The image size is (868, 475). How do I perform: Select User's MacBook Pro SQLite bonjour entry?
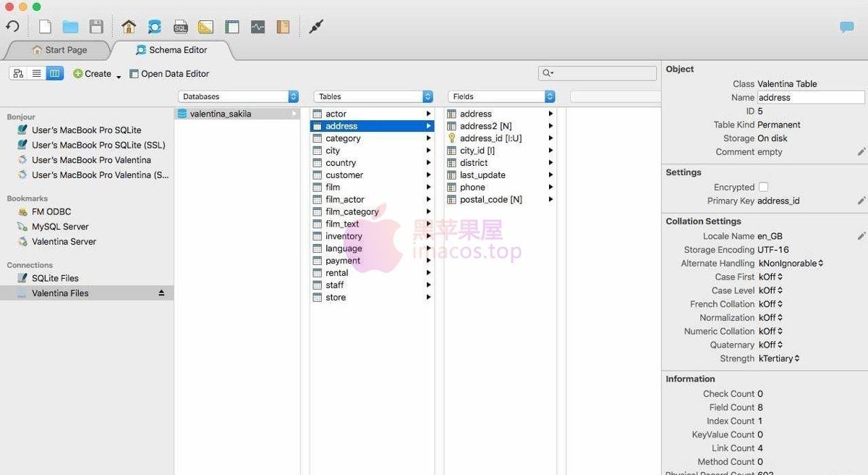87,130
